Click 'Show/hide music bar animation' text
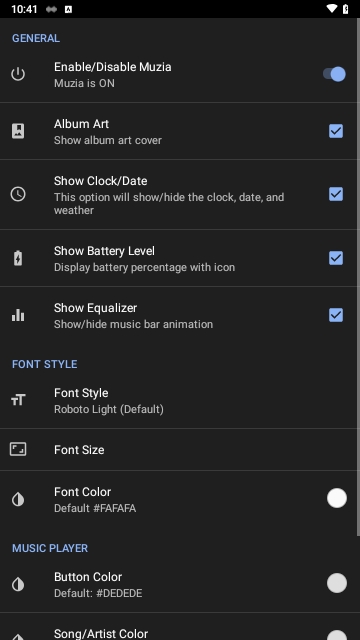 pos(133,324)
